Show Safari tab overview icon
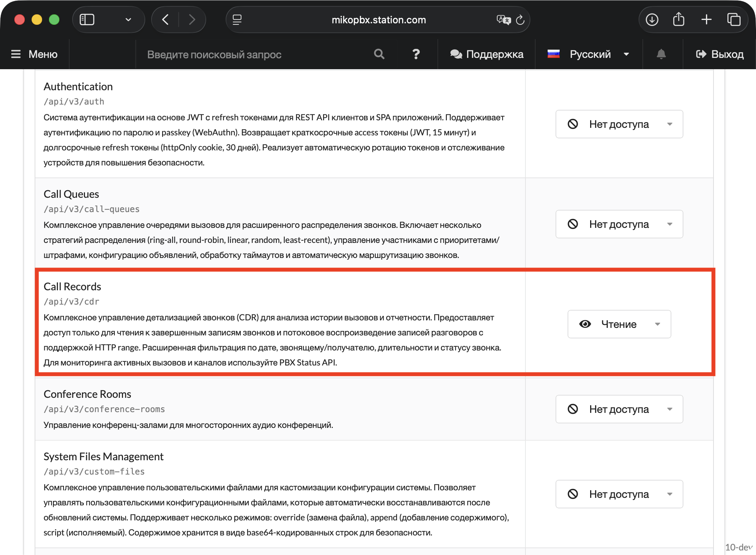 click(733, 20)
